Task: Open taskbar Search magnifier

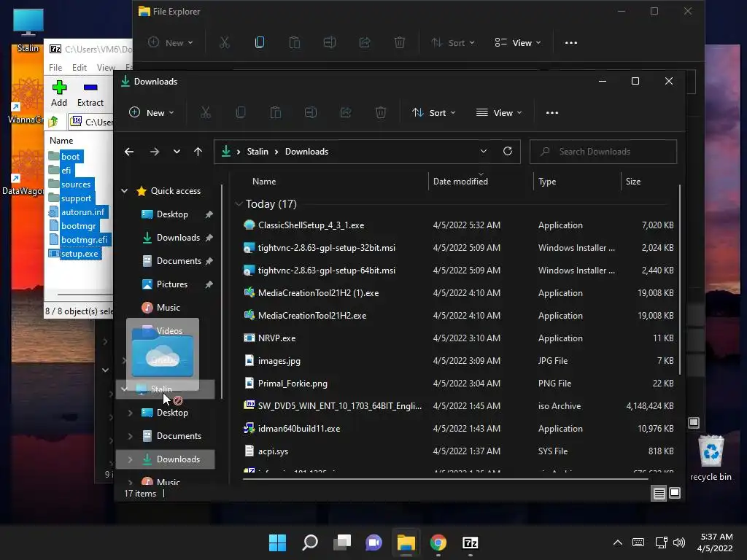Action: 310,542
